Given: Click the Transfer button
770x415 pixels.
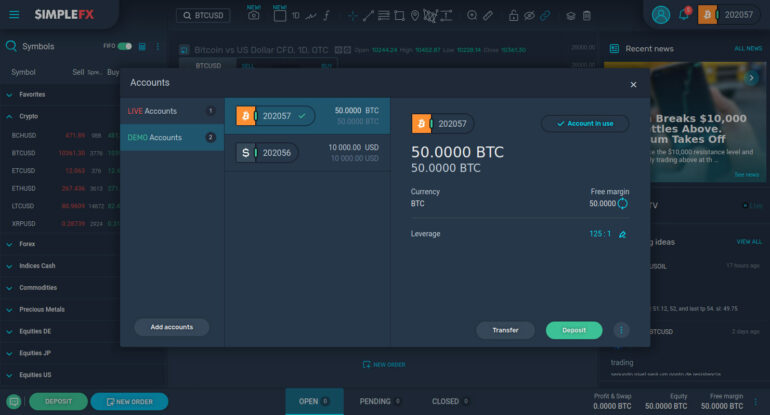Looking at the screenshot, I should [x=505, y=330].
